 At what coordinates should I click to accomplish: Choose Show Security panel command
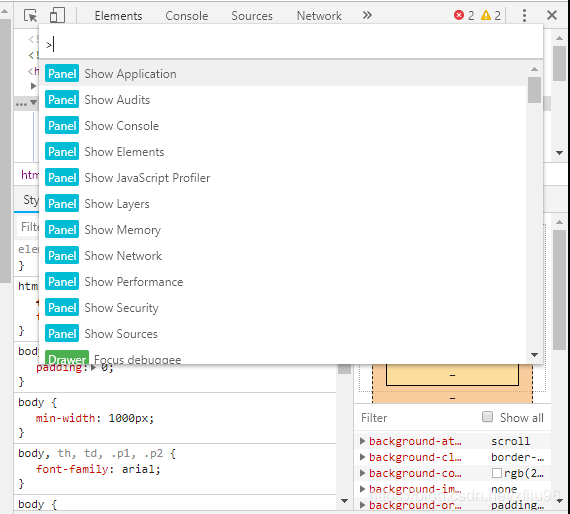283,308
